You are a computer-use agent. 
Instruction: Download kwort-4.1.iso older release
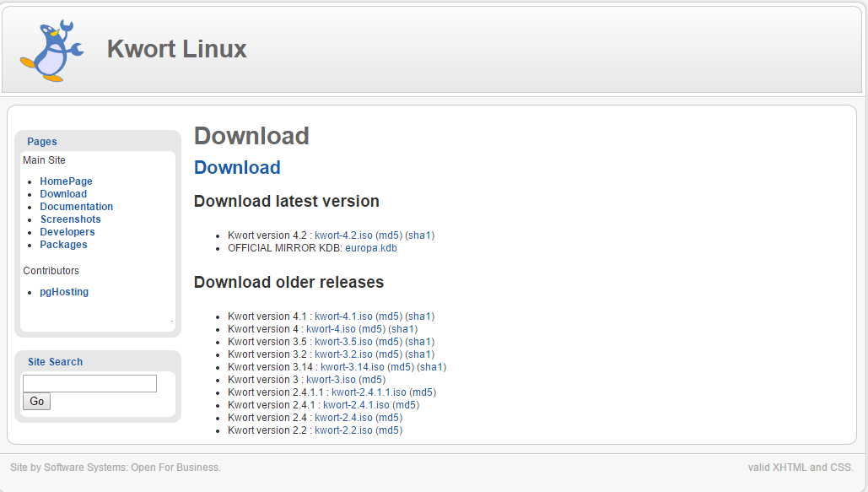coord(343,316)
